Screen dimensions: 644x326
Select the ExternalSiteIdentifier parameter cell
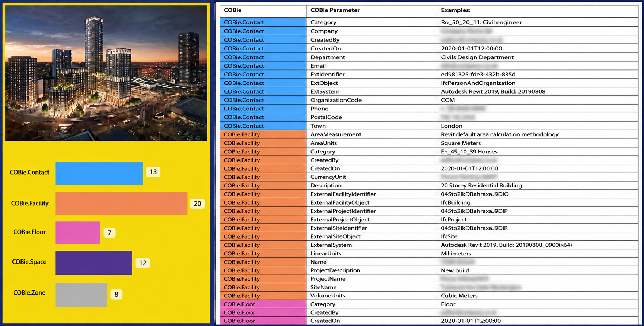(x=371, y=228)
